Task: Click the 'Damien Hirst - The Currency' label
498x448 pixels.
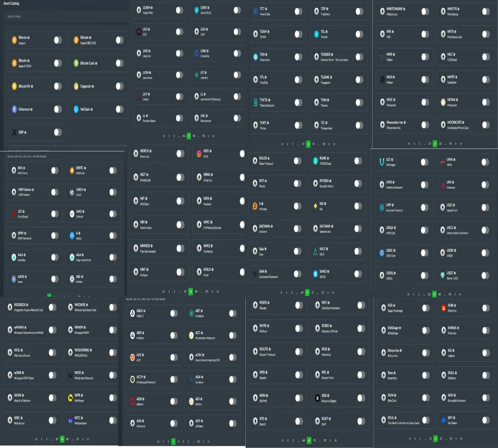Action: click(x=334, y=60)
